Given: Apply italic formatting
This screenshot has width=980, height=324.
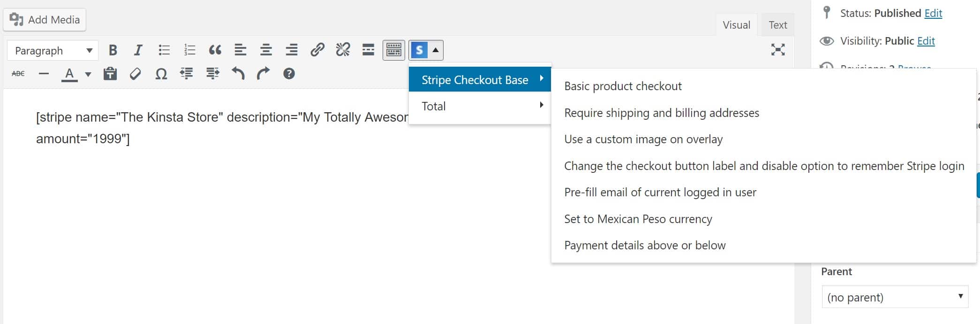Looking at the screenshot, I should tap(138, 50).
